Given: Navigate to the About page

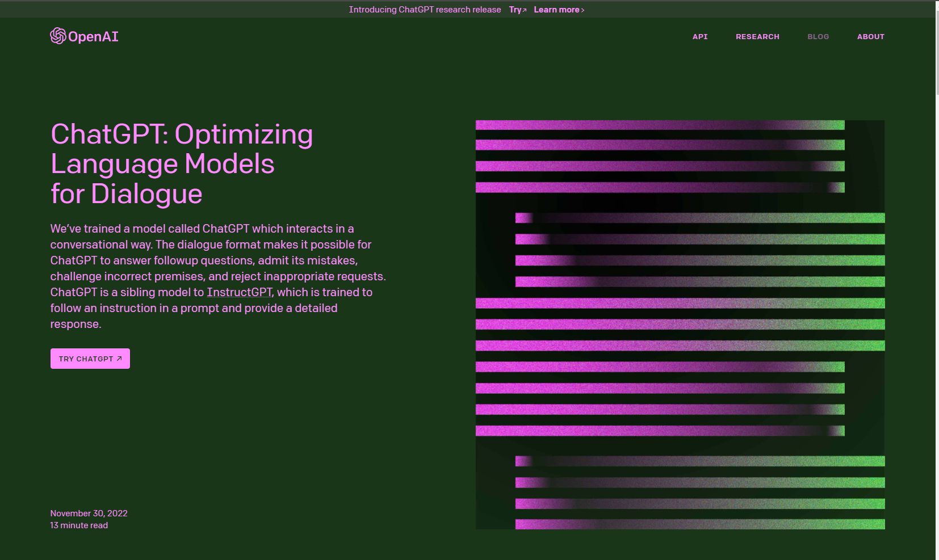Looking at the screenshot, I should pos(870,37).
